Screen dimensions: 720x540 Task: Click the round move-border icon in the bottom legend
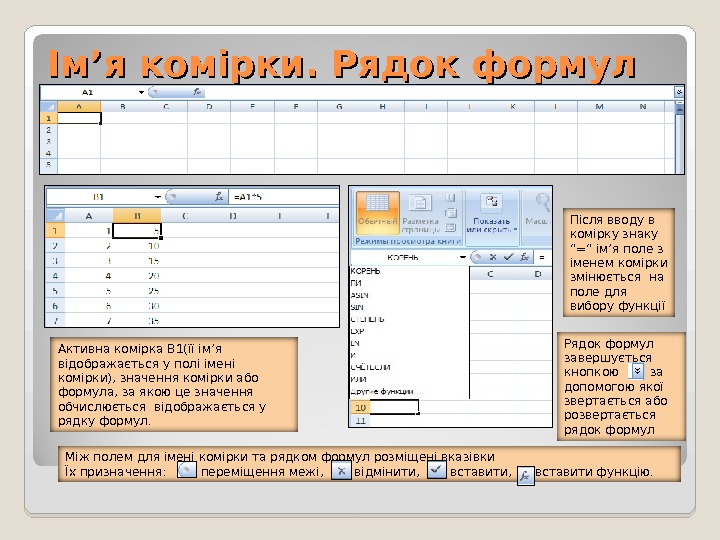(187, 471)
